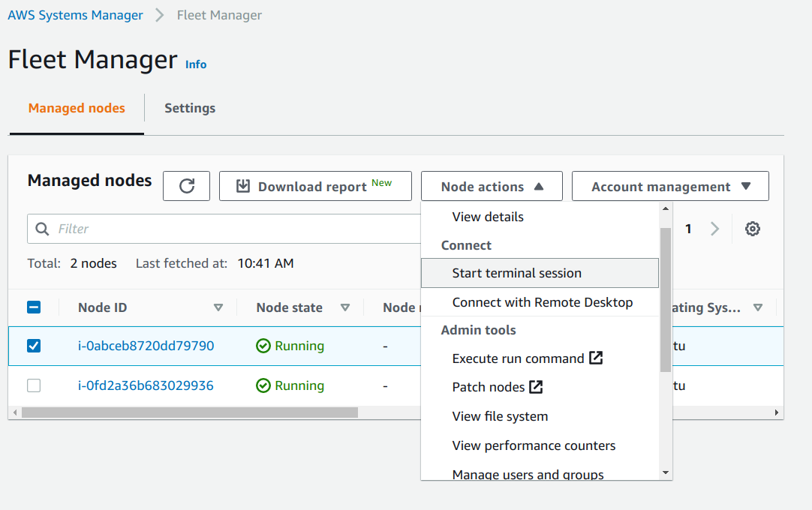812x510 pixels.
Task: Collapse the Node actions dropdown
Action: pos(492,186)
